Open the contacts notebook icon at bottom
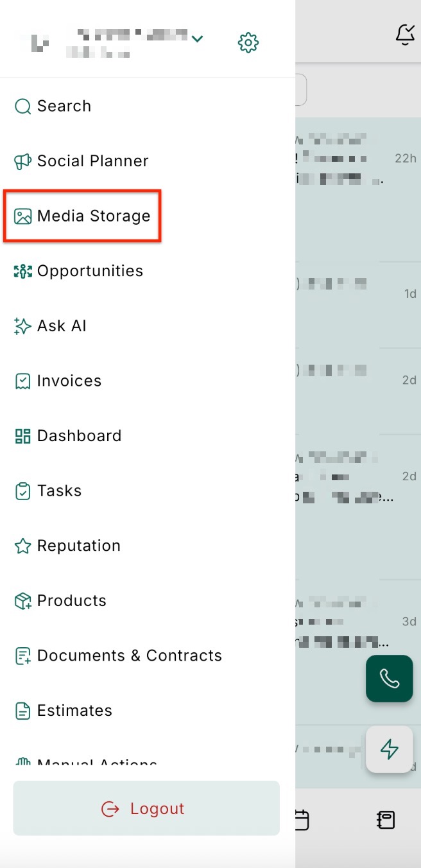The image size is (421, 868). (386, 820)
